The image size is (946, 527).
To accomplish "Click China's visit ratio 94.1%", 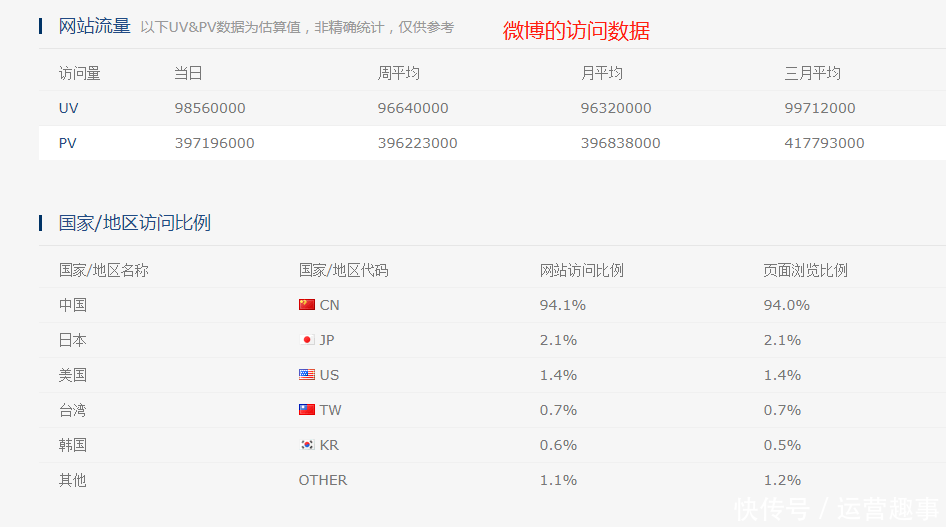I will point(563,305).
